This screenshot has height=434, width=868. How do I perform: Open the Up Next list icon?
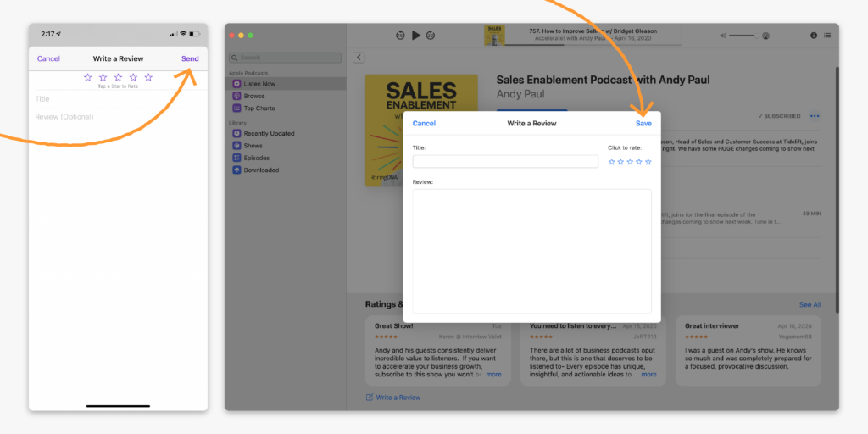click(x=827, y=36)
